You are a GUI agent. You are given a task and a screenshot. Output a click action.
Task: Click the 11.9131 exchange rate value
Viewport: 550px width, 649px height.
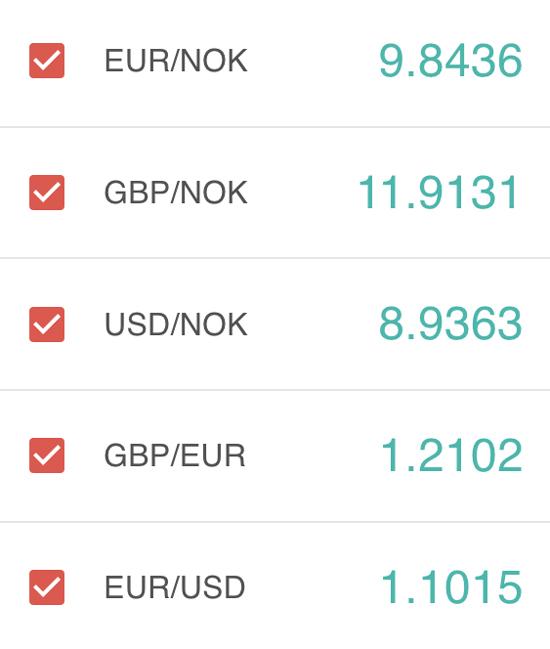438,192
